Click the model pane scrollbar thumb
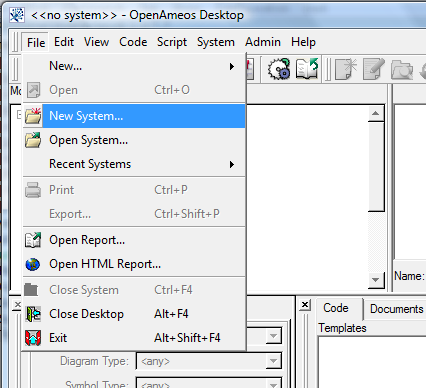The width and height of the screenshot is (426, 388). click(x=376, y=166)
